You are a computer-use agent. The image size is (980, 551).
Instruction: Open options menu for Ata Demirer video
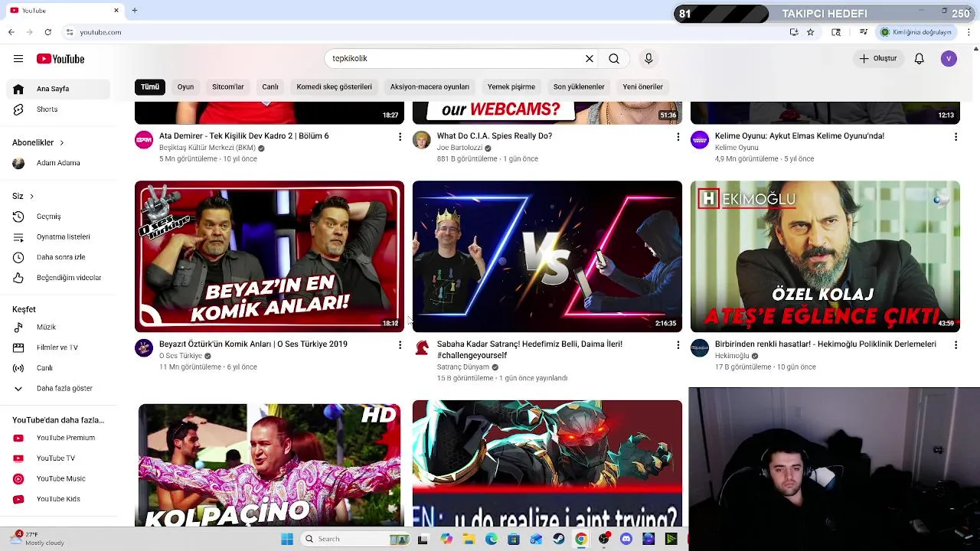click(400, 136)
